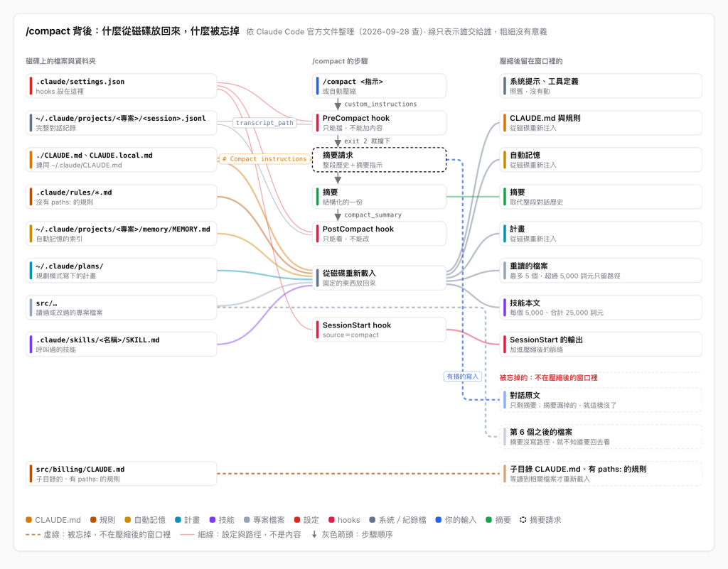Click the green 摘要 legend dot

pos(488,520)
